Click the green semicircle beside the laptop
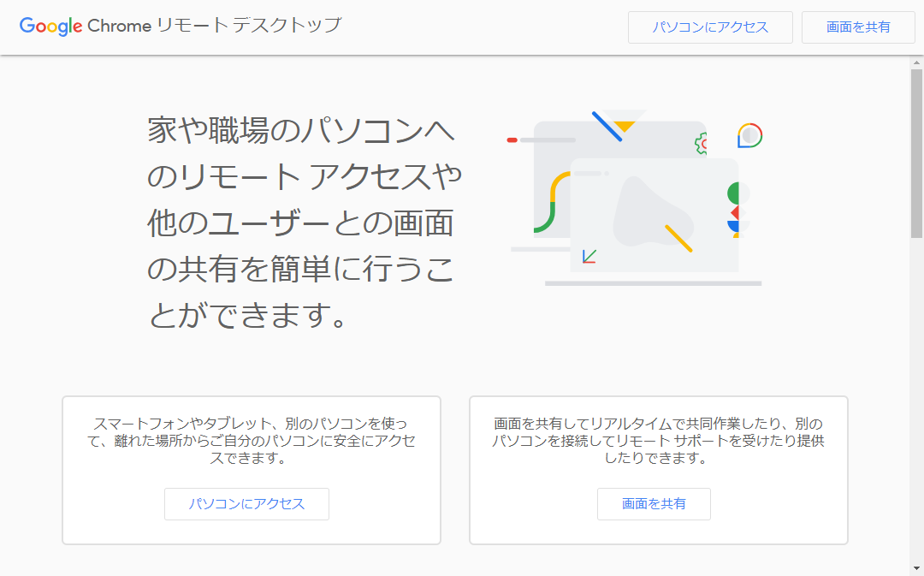This screenshot has width=924, height=576. pos(733,193)
